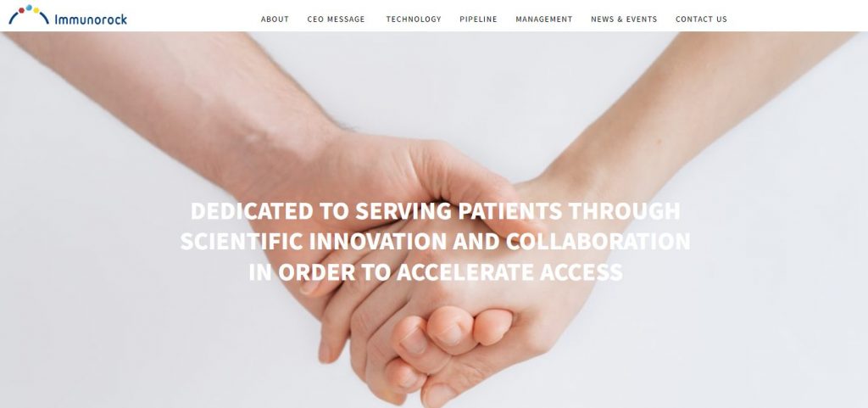This screenshot has height=408, width=868.
Task: Open the PIPELINE menu item
Action: 478,20
